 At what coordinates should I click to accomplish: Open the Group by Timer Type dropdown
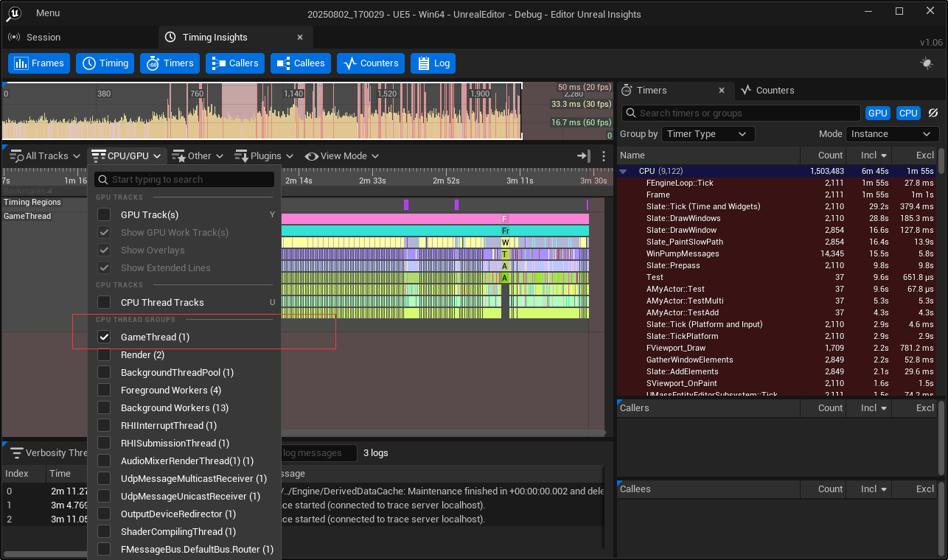[x=708, y=134]
